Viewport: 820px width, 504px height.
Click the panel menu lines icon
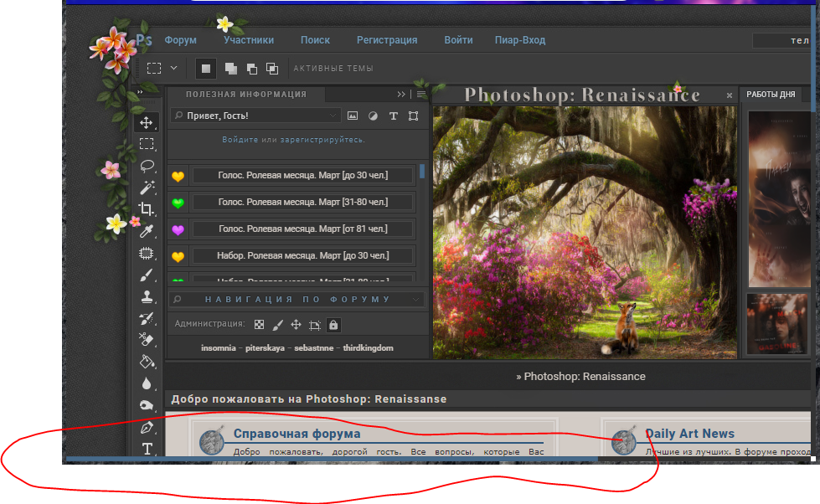tap(421, 94)
